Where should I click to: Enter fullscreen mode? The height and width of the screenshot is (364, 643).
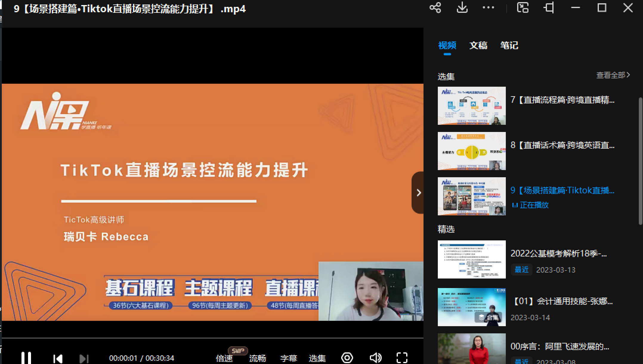click(402, 358)
